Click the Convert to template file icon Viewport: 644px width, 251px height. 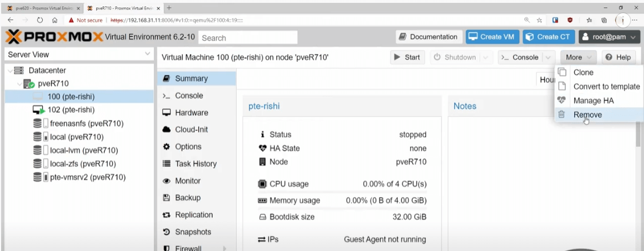(562, 87)
